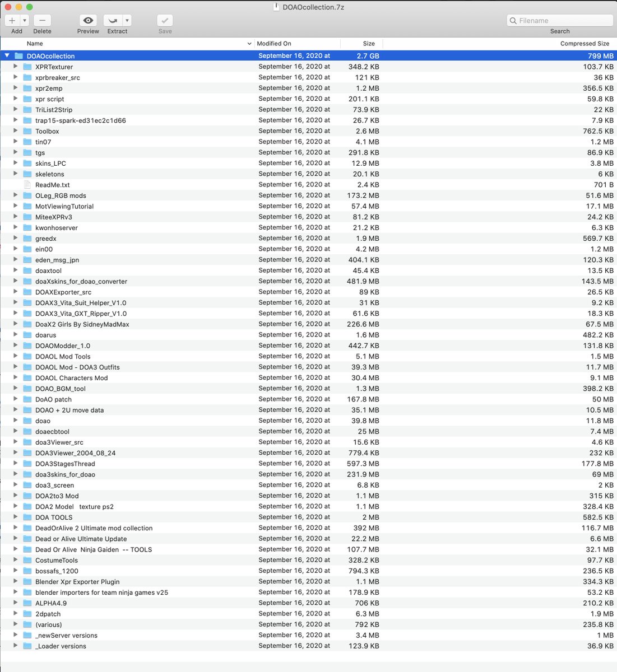Image resolution: width=617 pixels, height=672 pixels.
Task: Select the ein00 folder icon
Action: 27,249
